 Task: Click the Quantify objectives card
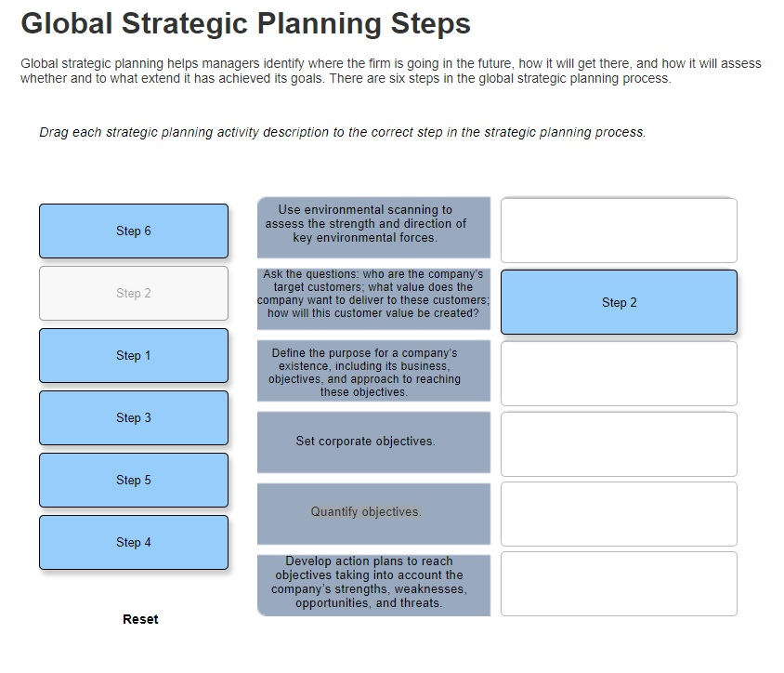373,514
